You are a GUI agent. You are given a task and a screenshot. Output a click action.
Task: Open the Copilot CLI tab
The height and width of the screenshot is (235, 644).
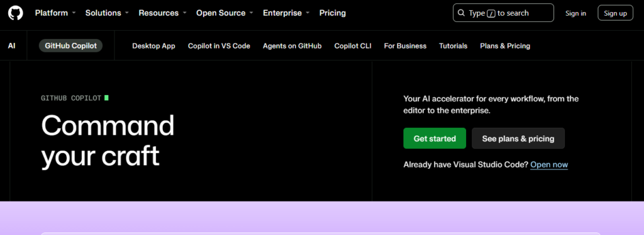pyautogui.click(x=353, y=46)
